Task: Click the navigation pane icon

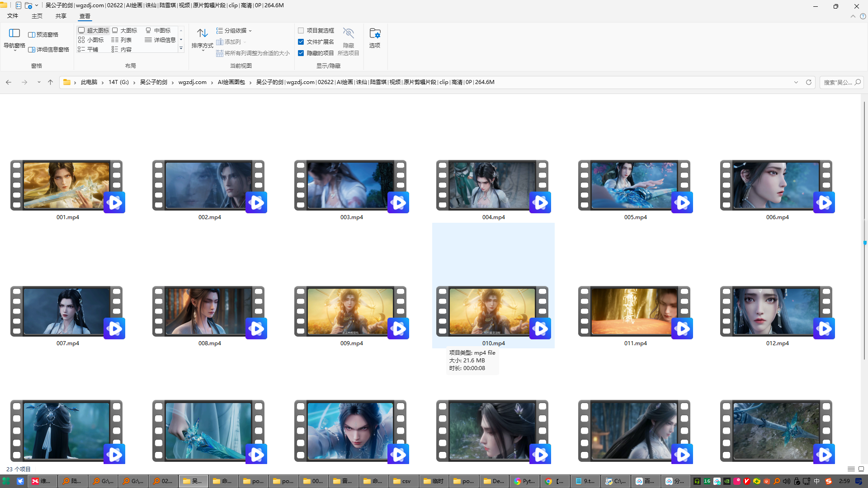Action: [14, 34]
